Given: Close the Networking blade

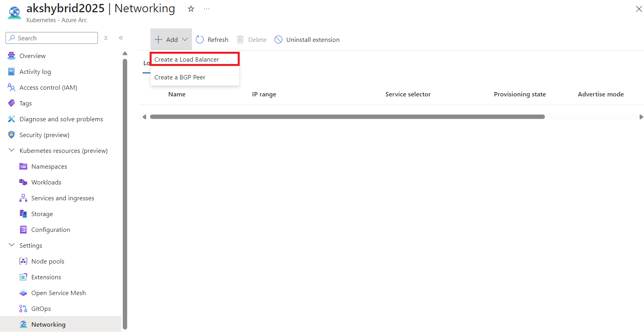Looking at the screenshot, I should (638, 9).
